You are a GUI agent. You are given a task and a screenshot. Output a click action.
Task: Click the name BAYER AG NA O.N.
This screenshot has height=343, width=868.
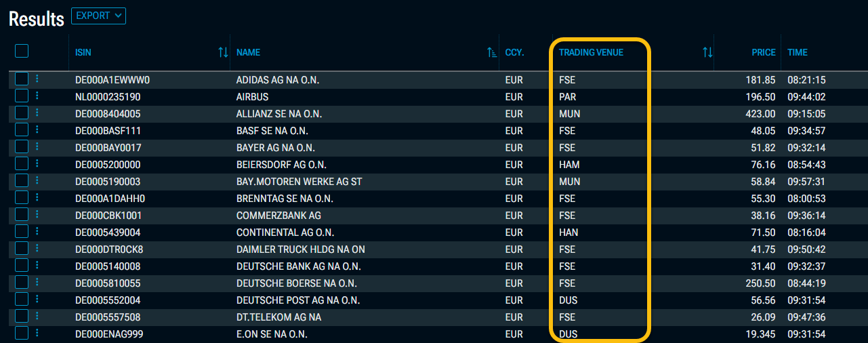click(x=276, y=148)
